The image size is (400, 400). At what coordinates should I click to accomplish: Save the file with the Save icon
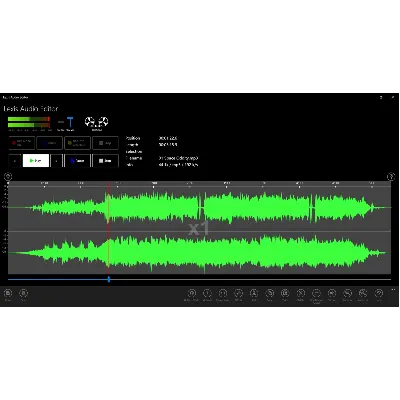click(x=23, y=293)
